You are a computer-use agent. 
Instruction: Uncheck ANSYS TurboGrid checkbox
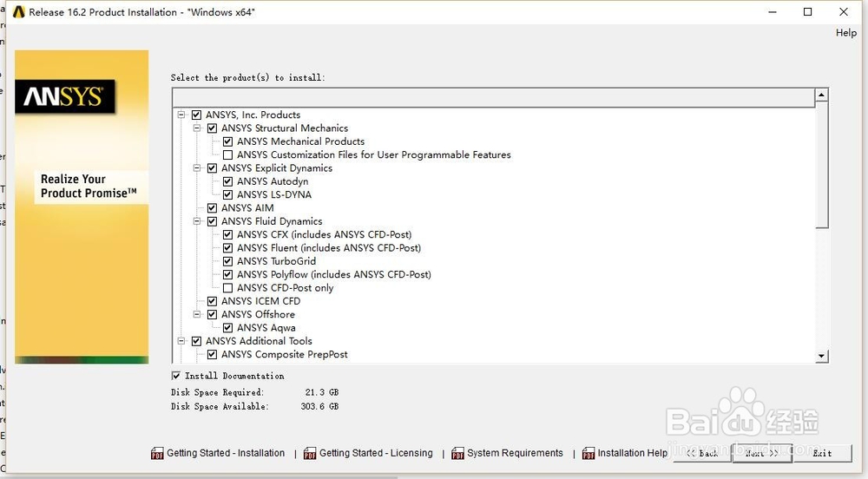(x=227, y=261)
